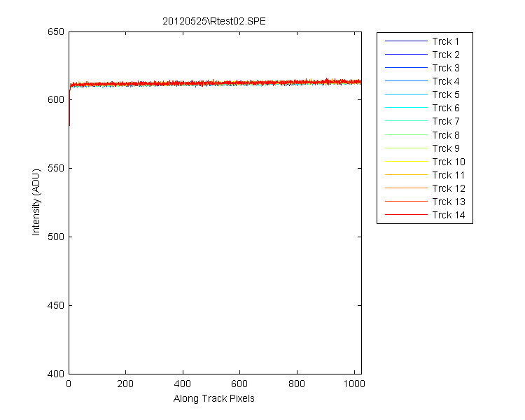The width and height of the screenshot is (525, 420).
Task: Click the 600 x-axis tick label
Action: coord(239,384)
